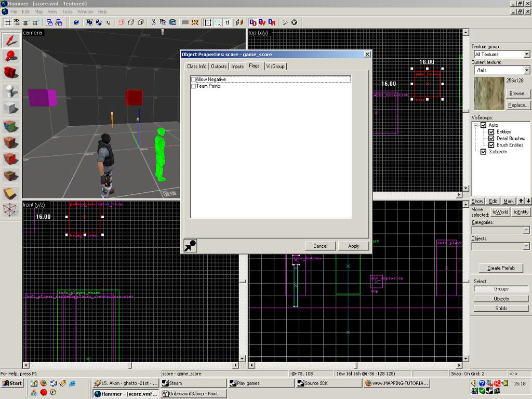Click the texture Browse... button
532x399 pixels.
pos(518,94)
